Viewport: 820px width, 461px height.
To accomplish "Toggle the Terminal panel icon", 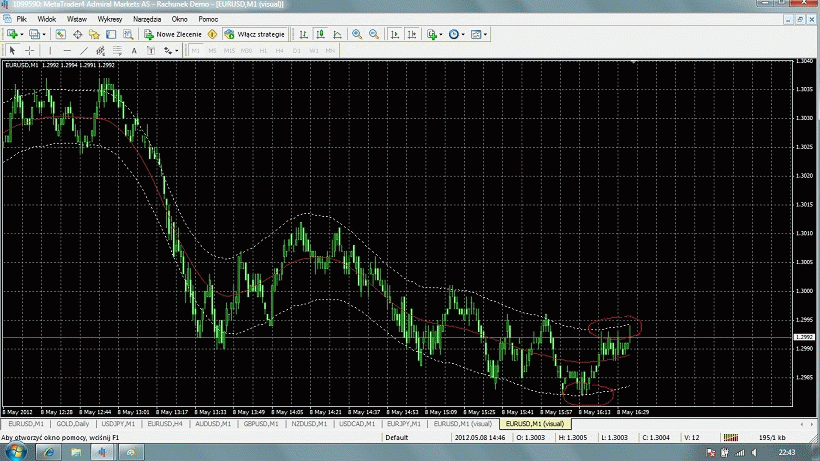I will point(111,34).
